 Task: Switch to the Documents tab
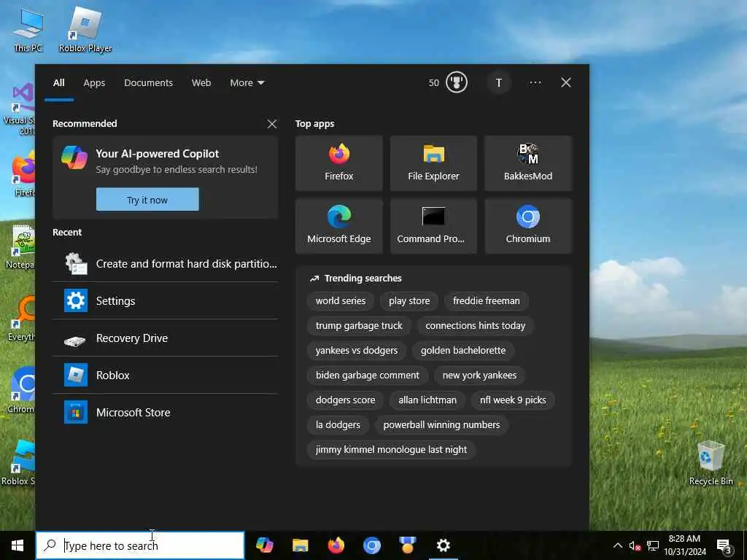point(148,83)
